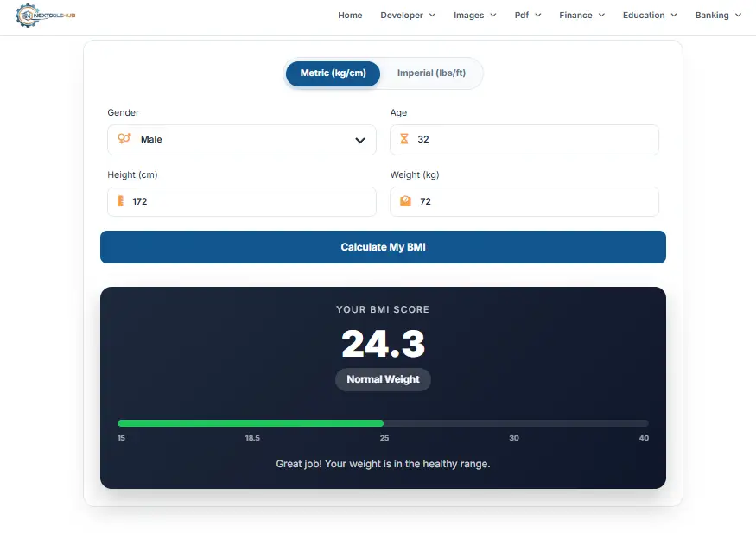Expand the Developer menu
Image resolution: width=756 pixels, height=533 pixels.
tap(408, 16)
